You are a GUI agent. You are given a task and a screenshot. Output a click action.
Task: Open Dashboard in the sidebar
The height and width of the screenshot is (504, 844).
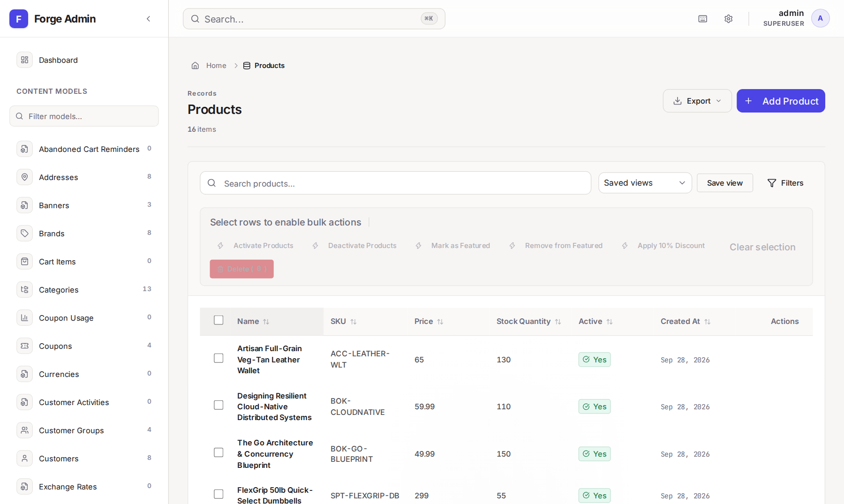pyautogui.click(x=84, y=60)
